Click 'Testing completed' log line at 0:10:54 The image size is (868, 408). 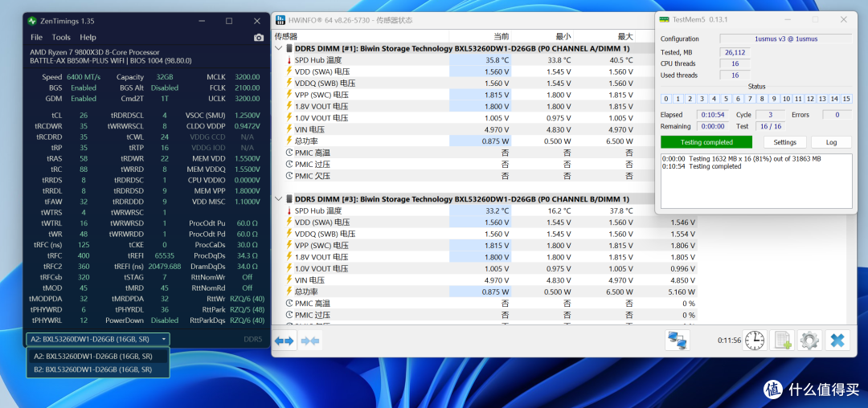pos(702,166)
